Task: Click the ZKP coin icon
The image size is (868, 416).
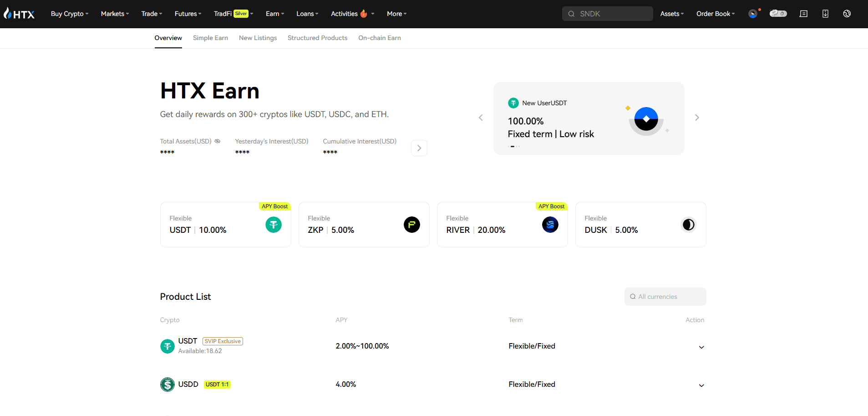Action: 412,225
